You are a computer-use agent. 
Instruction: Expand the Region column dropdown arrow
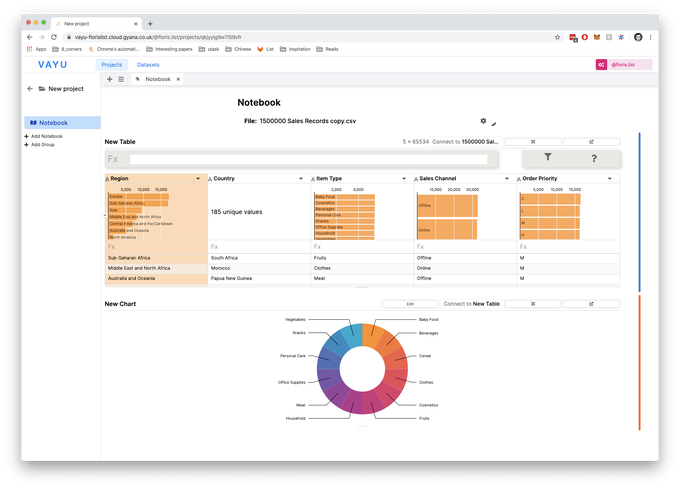tap(198, 179)
